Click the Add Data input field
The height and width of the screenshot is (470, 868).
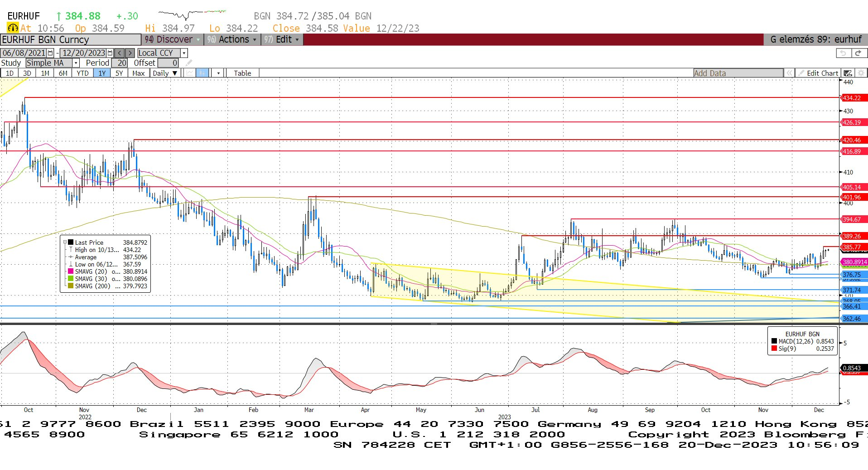point(738,73)
